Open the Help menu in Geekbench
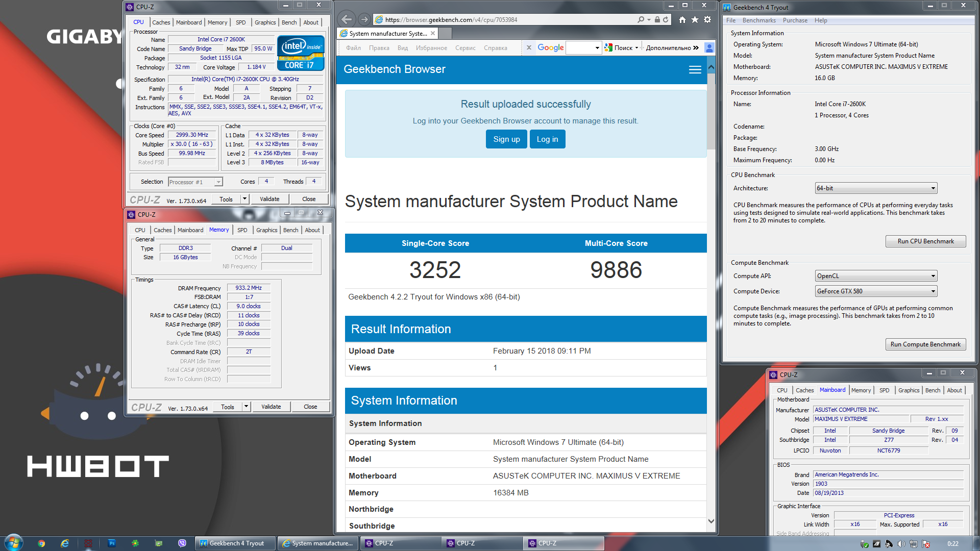980x551 pixels. tap(821, 20)
